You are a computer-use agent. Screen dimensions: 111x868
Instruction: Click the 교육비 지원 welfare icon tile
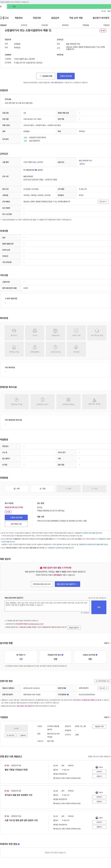click(76, 332)
